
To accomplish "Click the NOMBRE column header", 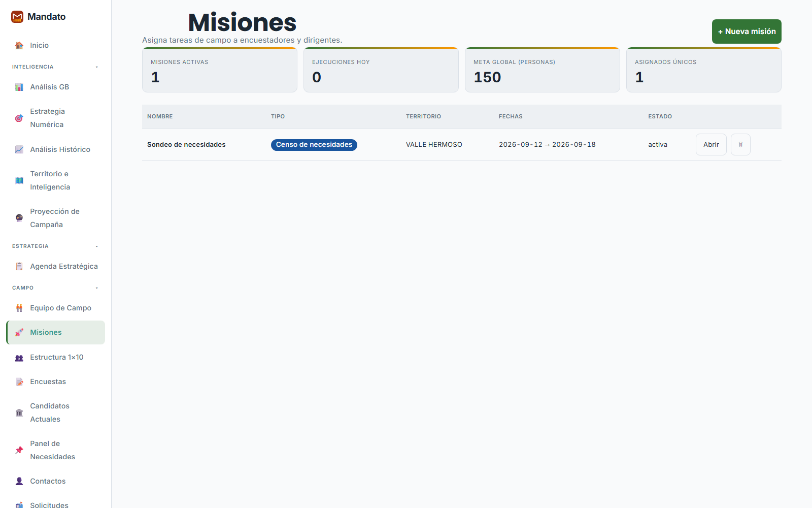I will 160,116.
